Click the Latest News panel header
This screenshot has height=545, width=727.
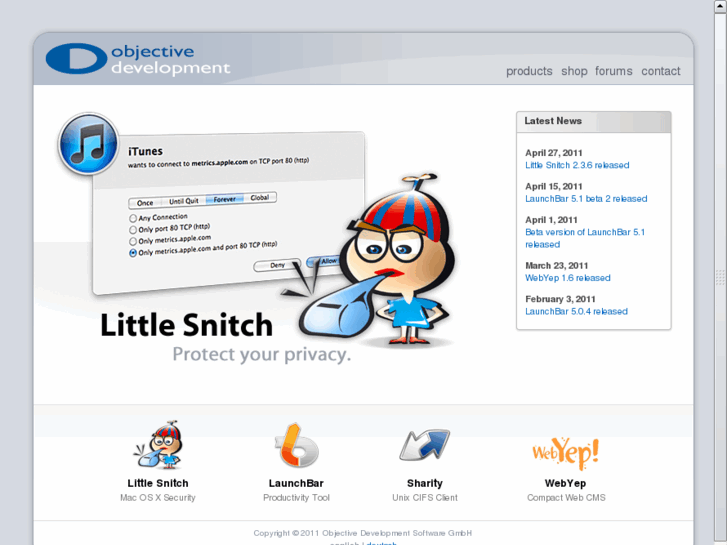pyautogui.click(x=593, y=122)
